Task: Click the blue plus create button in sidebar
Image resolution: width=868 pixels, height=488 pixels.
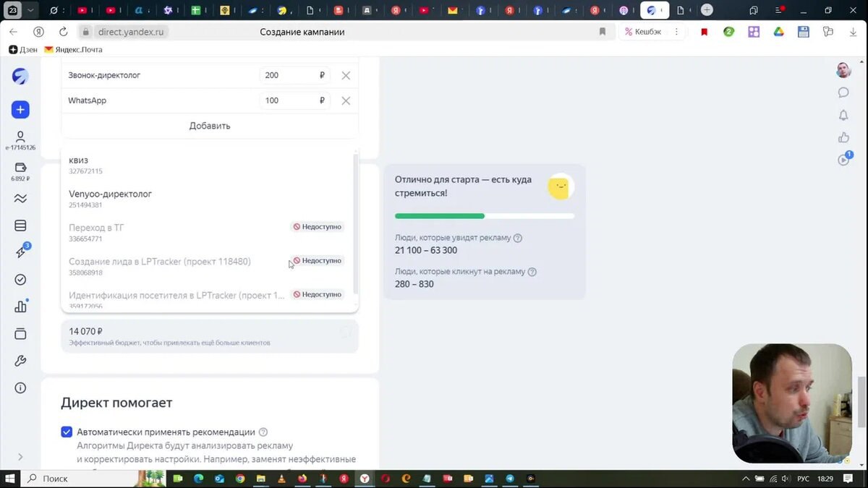Action: pos(20,110)
